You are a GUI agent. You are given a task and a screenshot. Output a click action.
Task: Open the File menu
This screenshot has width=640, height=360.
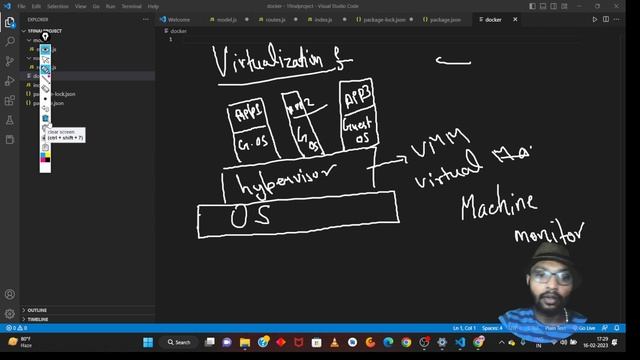point(21,6)
